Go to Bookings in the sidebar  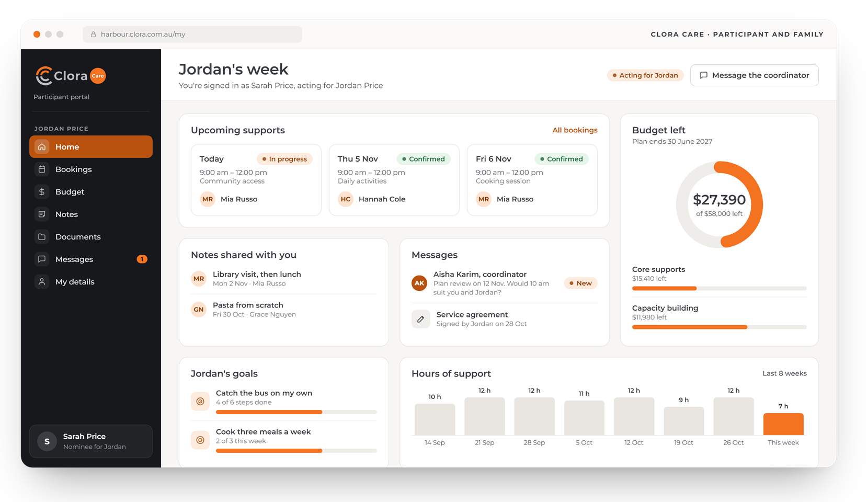(x=91, y=169)
